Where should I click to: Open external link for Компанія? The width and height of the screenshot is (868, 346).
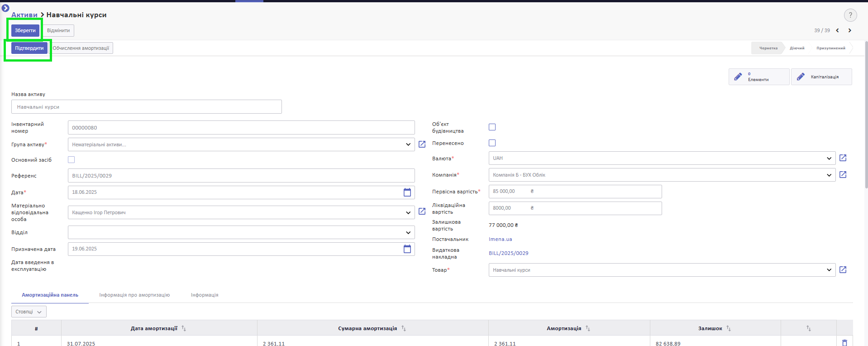843,174
